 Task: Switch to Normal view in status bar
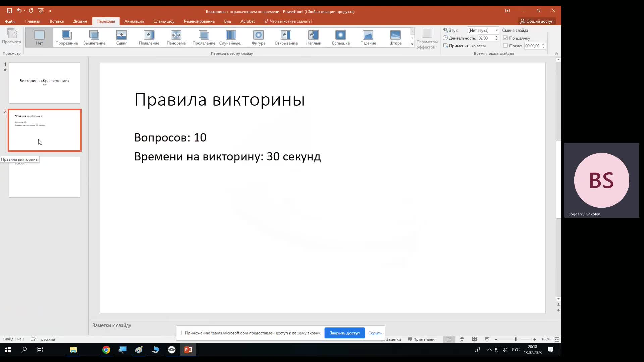[449, 339]
